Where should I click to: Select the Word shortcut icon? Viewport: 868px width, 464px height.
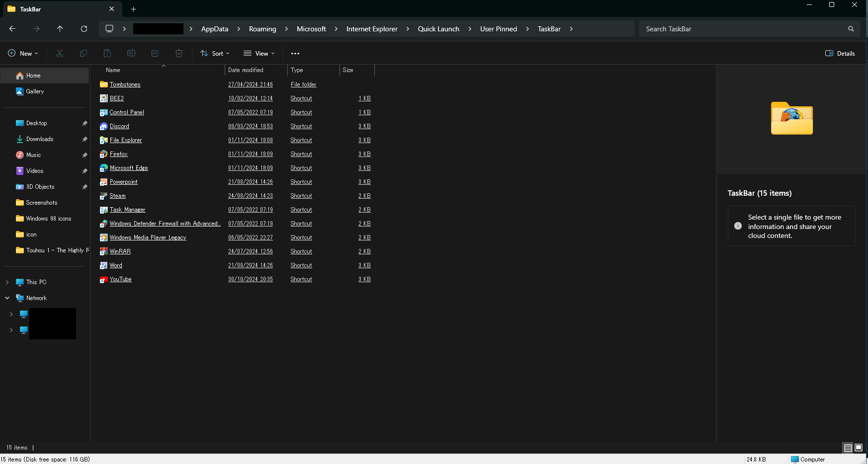(104, 265)
